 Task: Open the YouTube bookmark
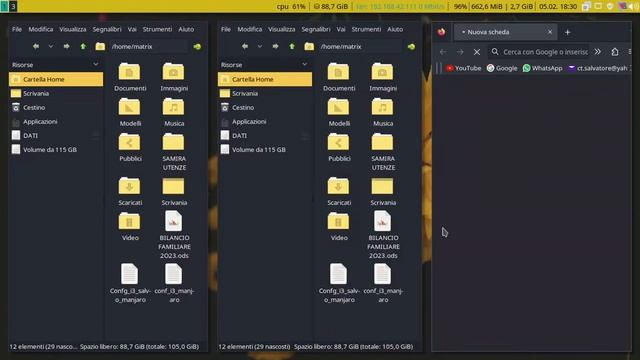(x=463, y=68)
